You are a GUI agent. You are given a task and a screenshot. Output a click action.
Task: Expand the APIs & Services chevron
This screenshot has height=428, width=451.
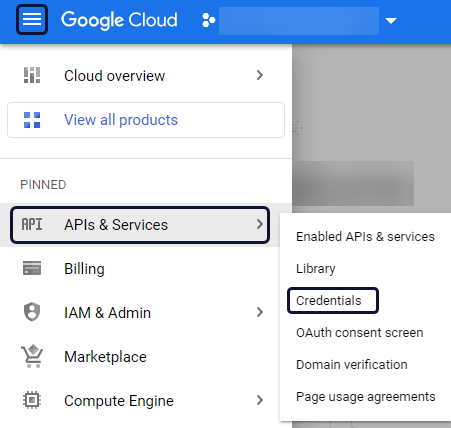[x=260, y=224]
